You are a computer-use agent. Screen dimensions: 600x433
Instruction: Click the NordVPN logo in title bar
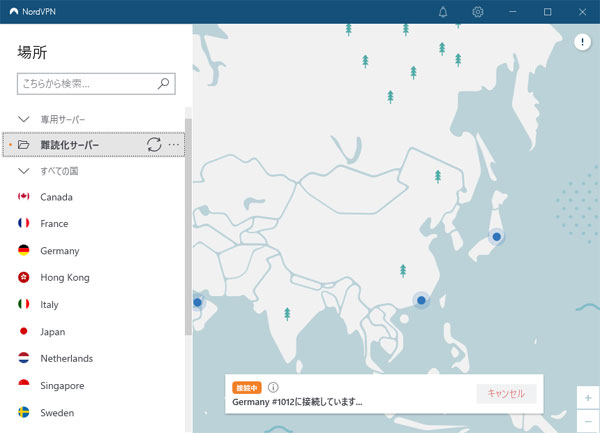14,11
